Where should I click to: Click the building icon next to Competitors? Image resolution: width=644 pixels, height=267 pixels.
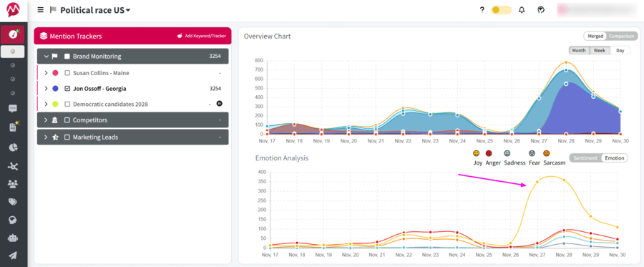55,120
